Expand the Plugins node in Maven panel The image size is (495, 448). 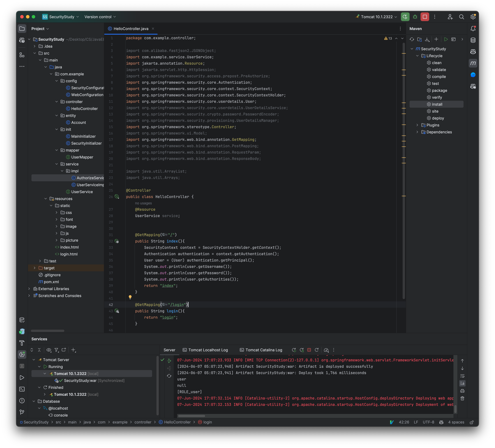[x=417, y=125]
